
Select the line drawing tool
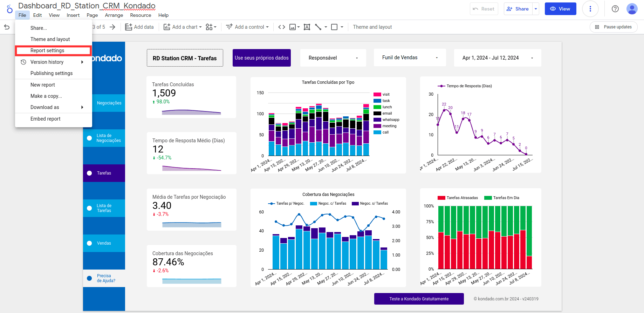pos(318,27)
